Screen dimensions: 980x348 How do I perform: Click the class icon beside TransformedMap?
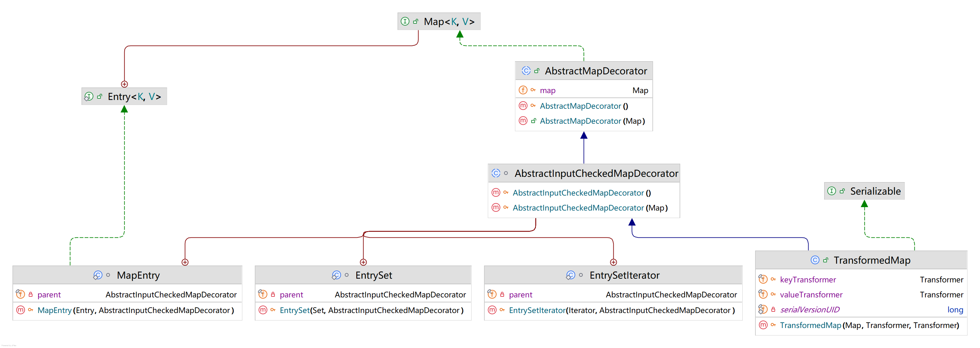click(x=815, y=260)
